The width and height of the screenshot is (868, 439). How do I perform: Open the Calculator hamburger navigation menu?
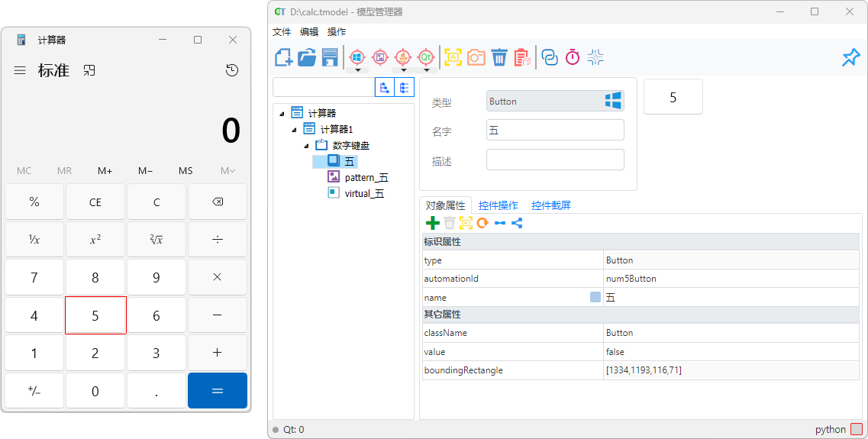[x=20, y=70]
